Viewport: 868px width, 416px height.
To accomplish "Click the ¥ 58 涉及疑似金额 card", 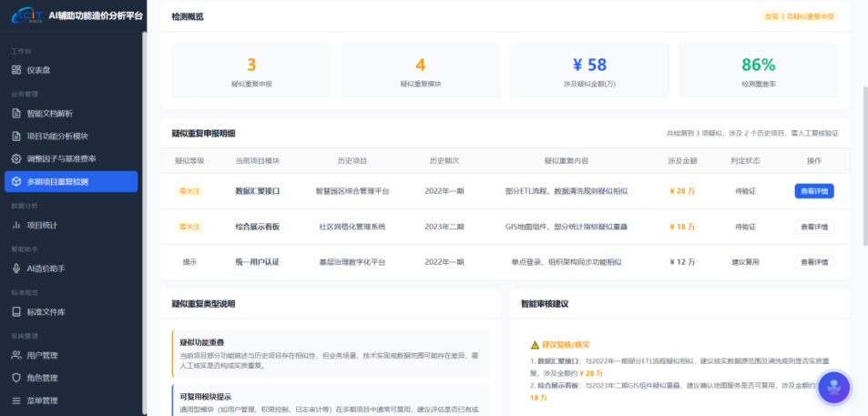I will coord(589,71).
